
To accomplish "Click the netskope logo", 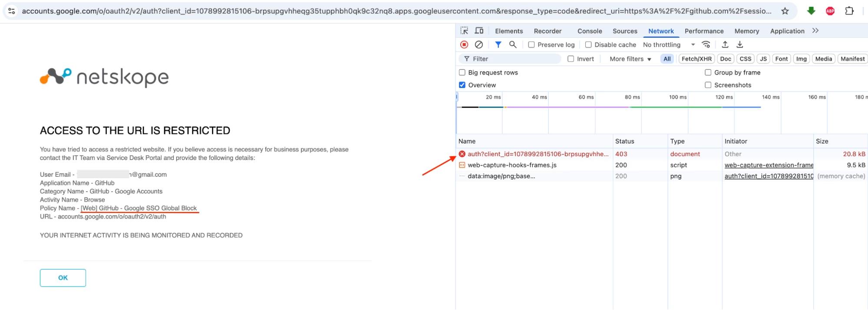I will (x=104, y=77).
